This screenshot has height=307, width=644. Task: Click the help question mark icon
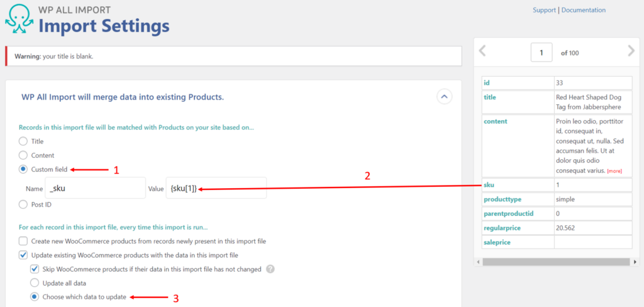(270, 269)
